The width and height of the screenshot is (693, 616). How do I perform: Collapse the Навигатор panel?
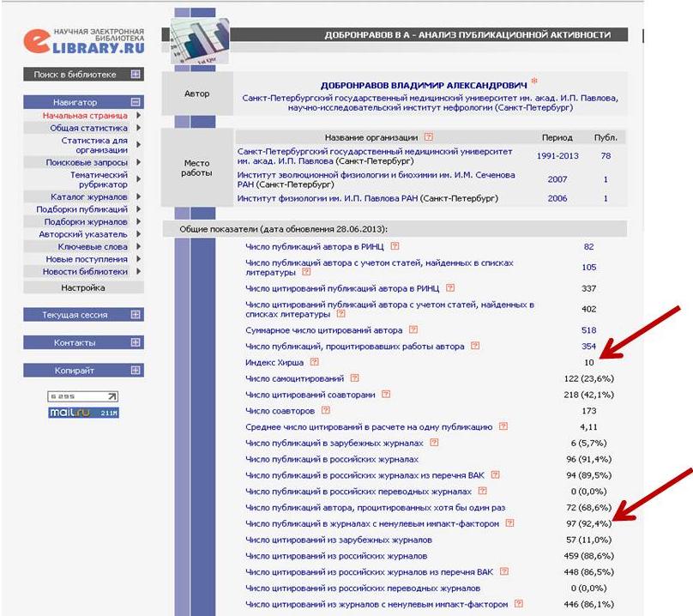pyautogui.click(x=136, y=102)
